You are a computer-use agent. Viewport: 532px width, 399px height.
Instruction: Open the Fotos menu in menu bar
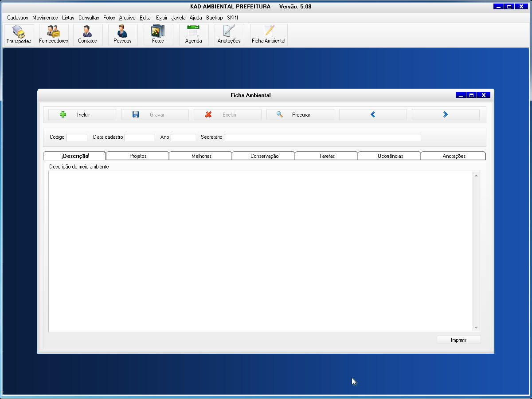pos(109,18)
